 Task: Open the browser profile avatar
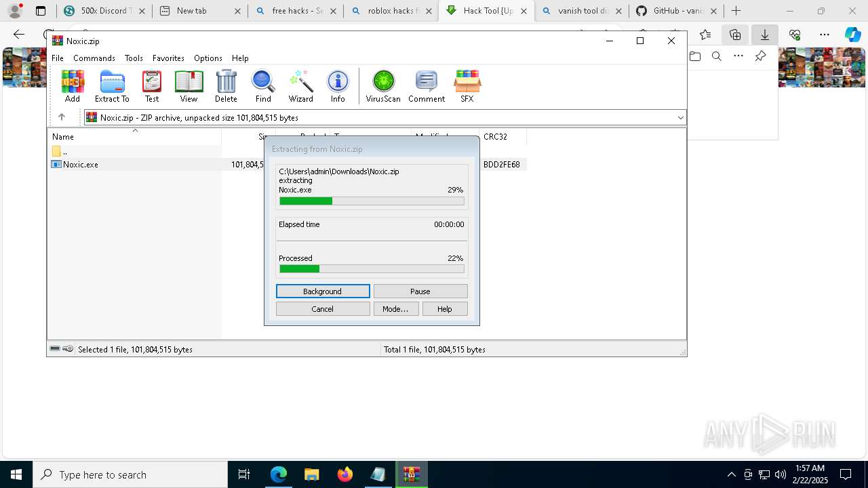pos(15,11)
